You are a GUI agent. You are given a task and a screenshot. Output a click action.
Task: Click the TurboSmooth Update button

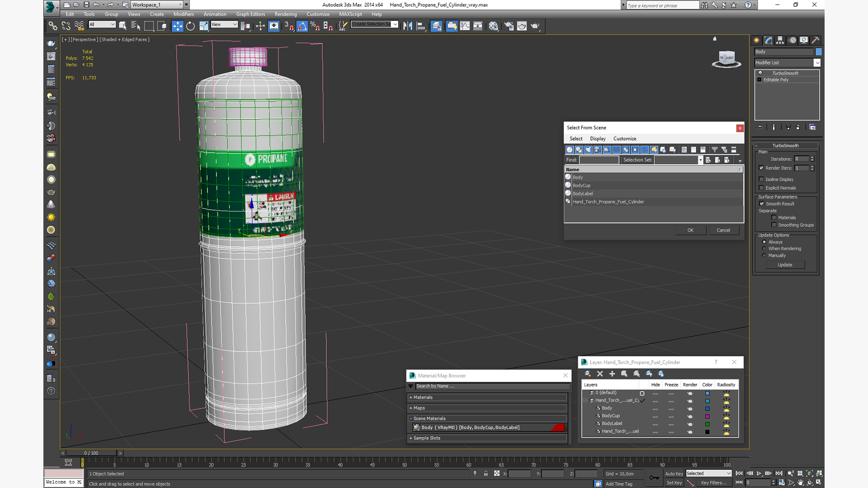pyautogui.click(x=785, y=265)
